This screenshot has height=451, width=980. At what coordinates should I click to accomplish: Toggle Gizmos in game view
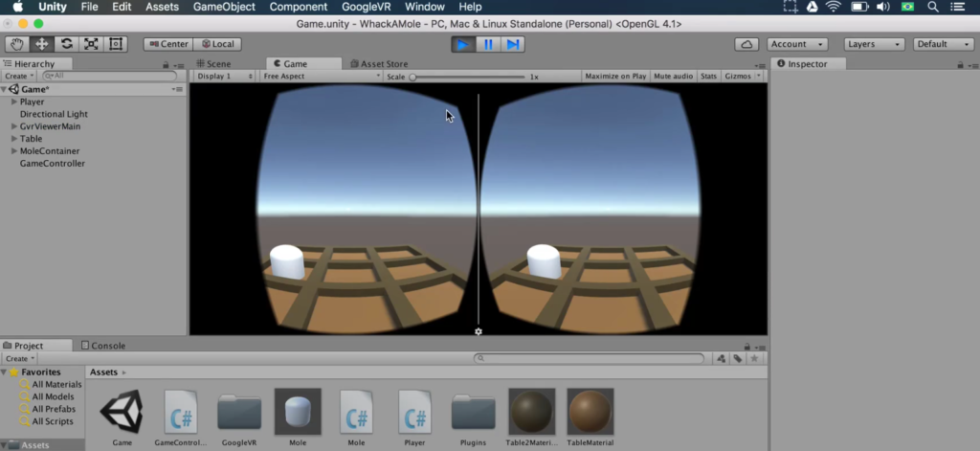click(738, 77)
